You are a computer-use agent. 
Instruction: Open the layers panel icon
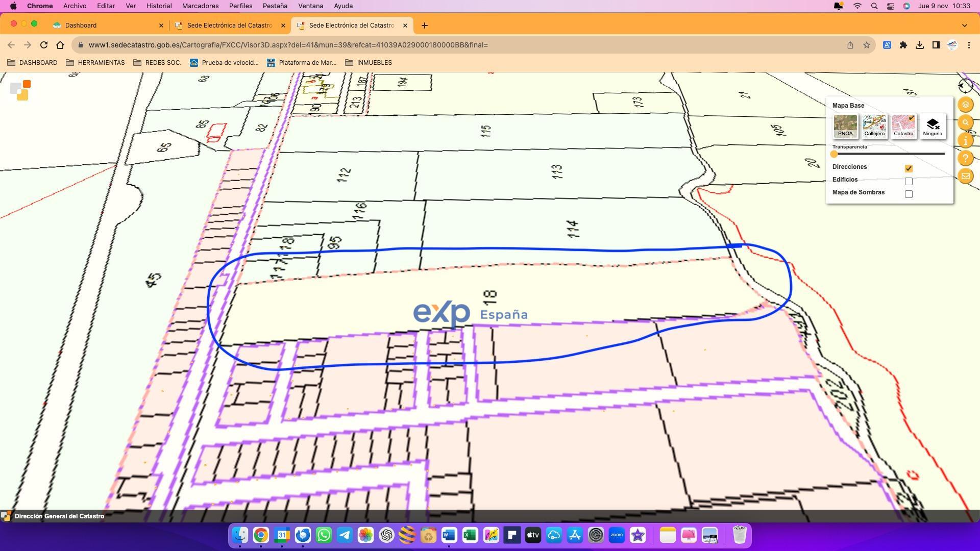[965, 105]
